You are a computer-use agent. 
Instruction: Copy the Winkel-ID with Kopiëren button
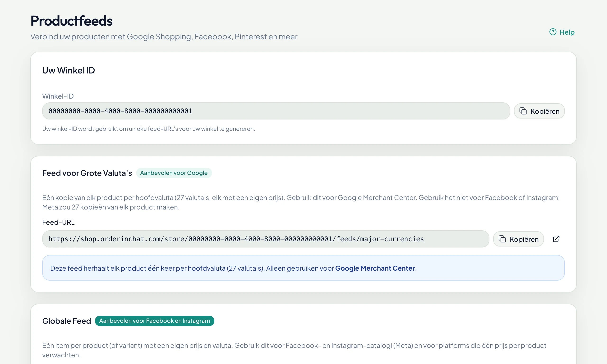539,111
